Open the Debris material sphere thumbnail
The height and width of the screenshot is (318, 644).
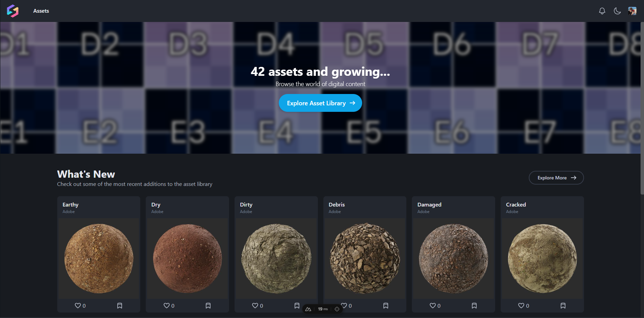365,258
